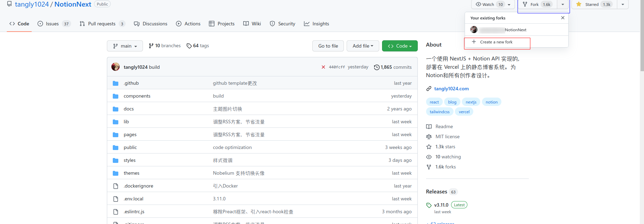
Task: Click the failed build status X icon
Action: pyautogui.click(x=323, y=67)
